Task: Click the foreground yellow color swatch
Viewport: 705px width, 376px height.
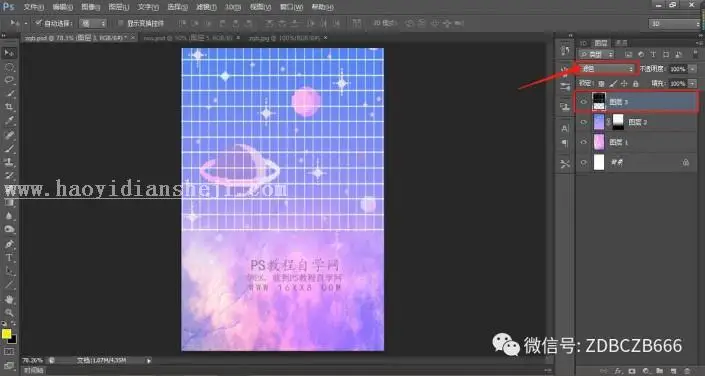Action: coord(6,334)
